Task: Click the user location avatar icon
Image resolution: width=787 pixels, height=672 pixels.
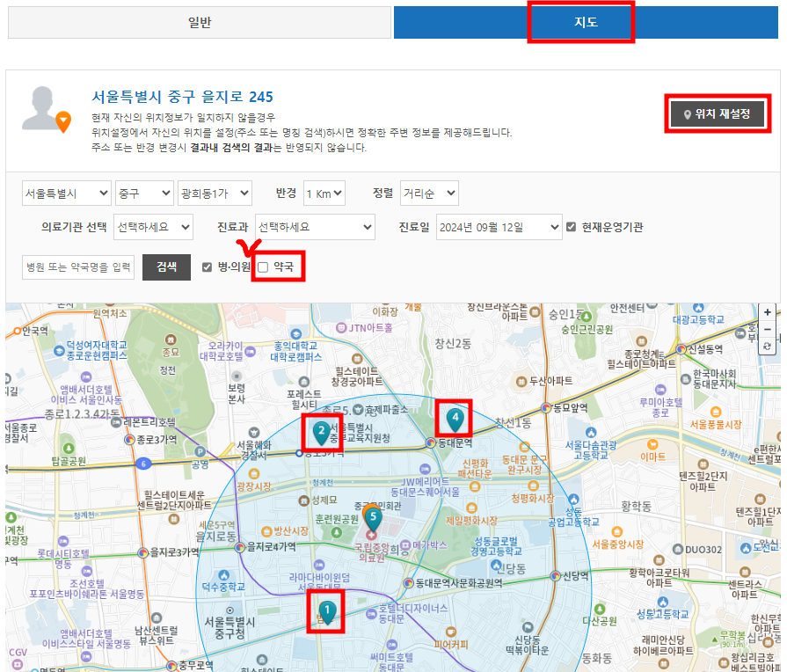Action: pos(47,109)
